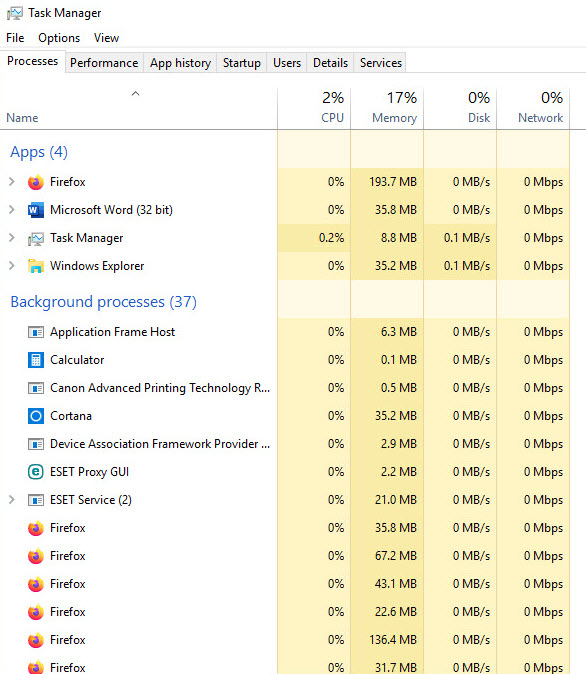Click the Device Association Framework Provider icon
The width and height of the screenshot is (586, 674).
tap(36, 444)
